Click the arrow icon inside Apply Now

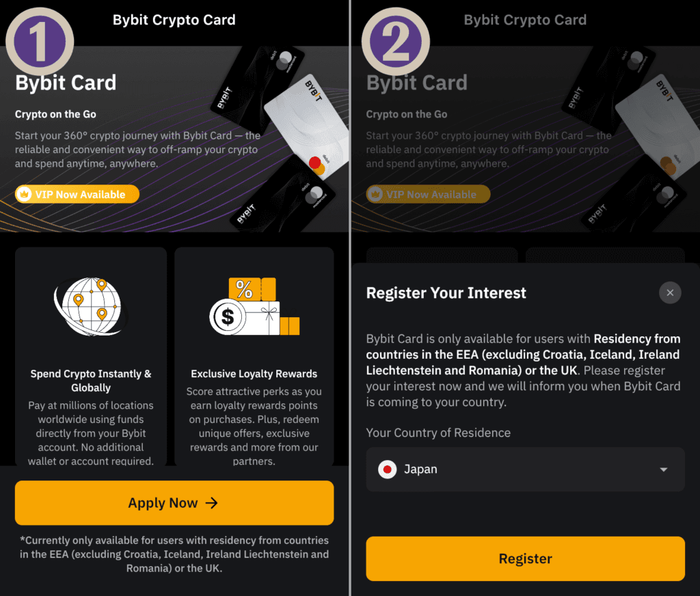coord(212,503)
